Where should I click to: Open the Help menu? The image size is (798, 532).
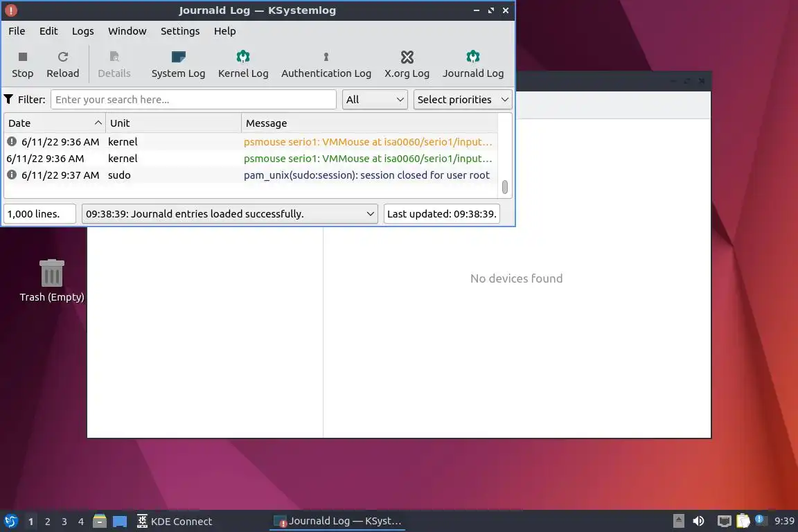(224, 31)
